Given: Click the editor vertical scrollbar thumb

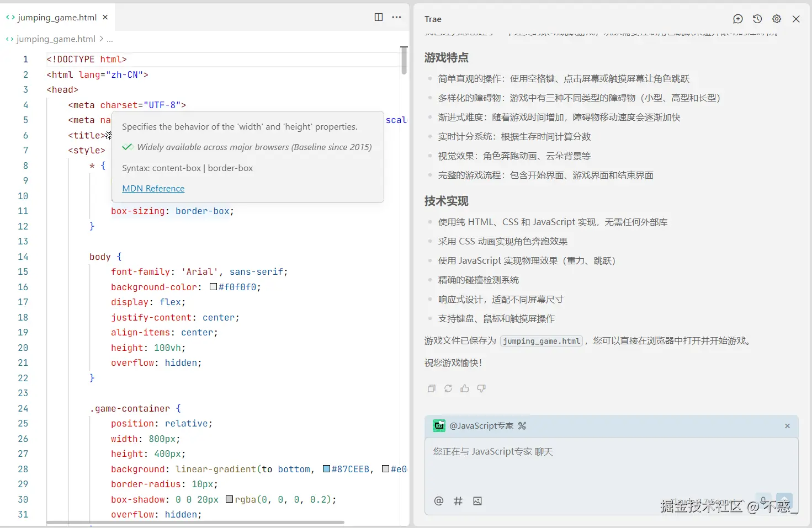Looking at the screenshot, I should click(x=404, y=61).
